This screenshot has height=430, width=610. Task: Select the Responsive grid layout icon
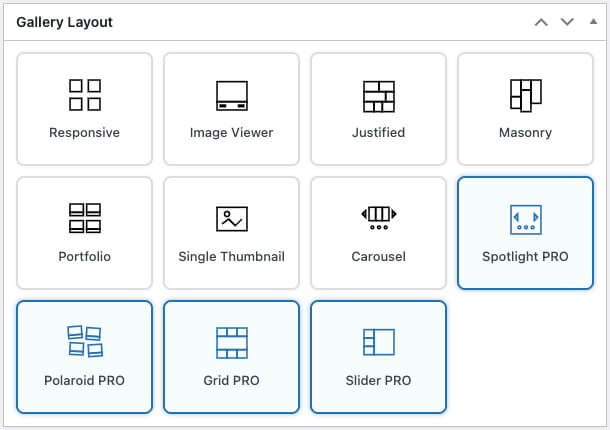[85, 96]
